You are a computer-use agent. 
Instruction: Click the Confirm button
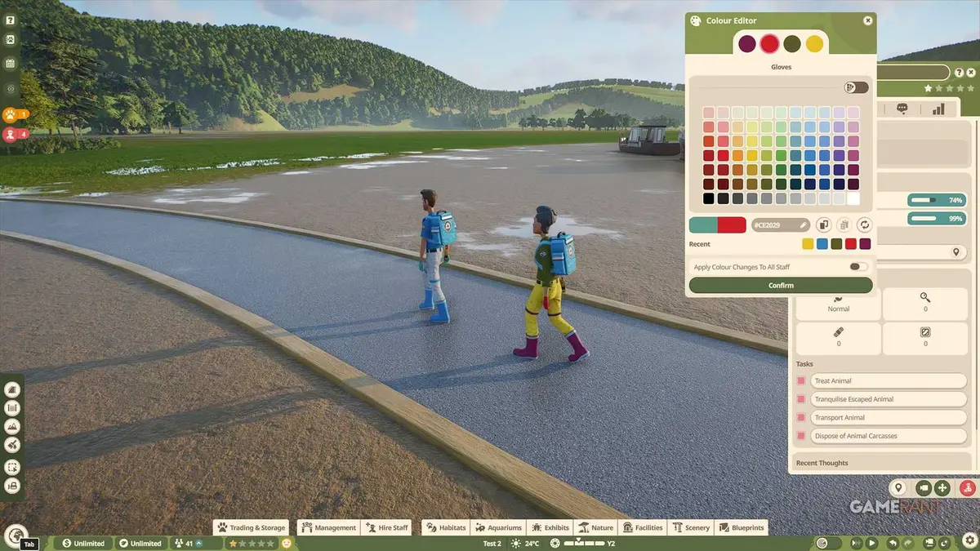coord(781,285)
